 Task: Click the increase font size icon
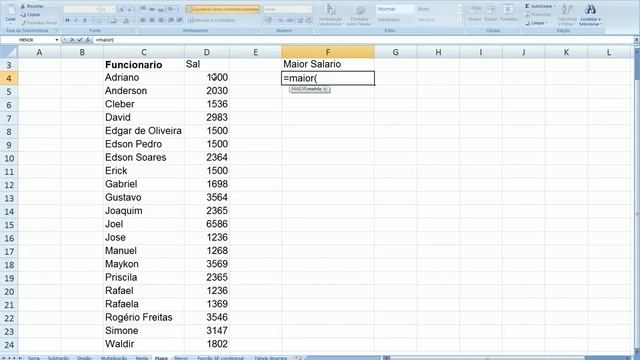point(122,9)
